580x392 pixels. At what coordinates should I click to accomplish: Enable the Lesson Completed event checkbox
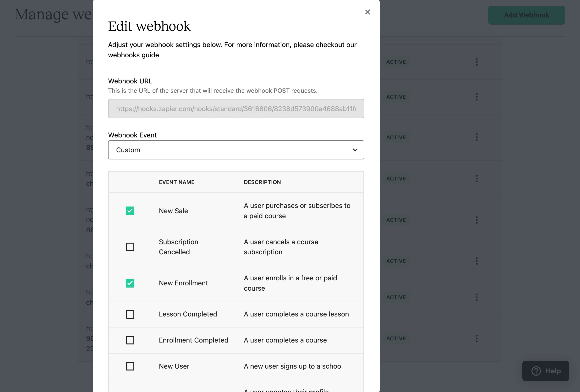(130, 314)
